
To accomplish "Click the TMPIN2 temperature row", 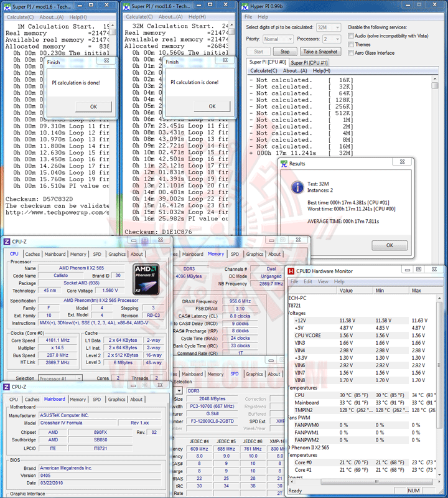I will click(362, 410).
